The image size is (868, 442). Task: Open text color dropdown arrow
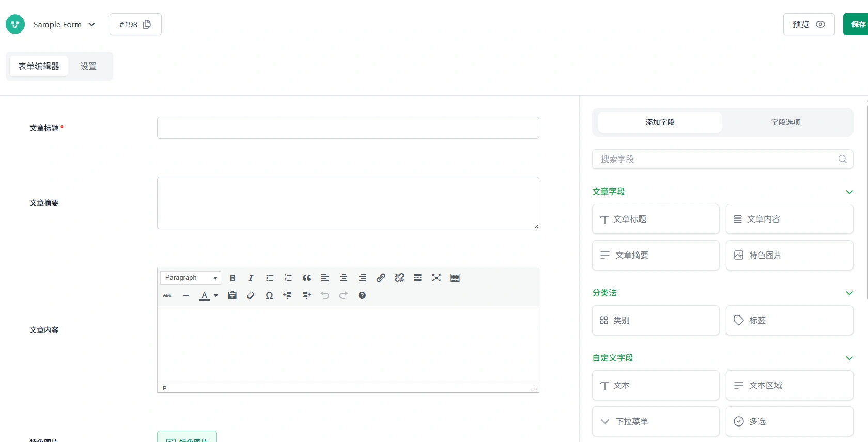(x=216, y=295)
